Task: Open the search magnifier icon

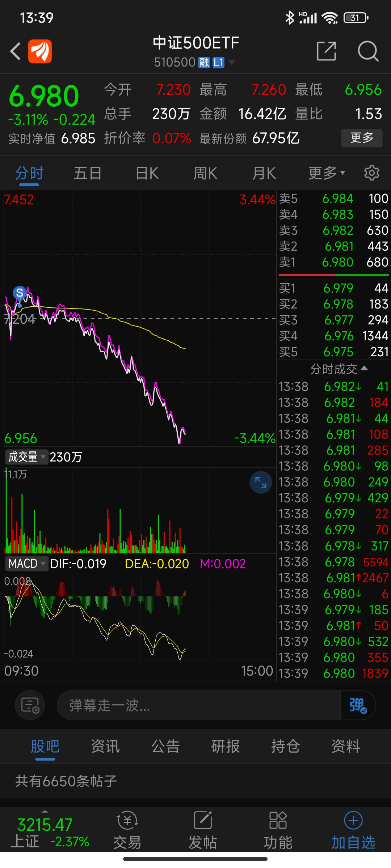Action: coord(368,51)
